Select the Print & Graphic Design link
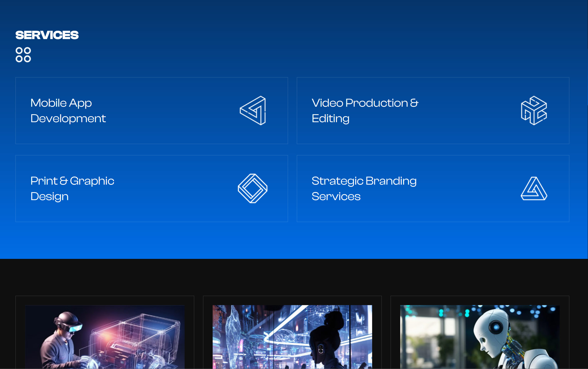Screen dimensions: 588x369 [72, 189]
